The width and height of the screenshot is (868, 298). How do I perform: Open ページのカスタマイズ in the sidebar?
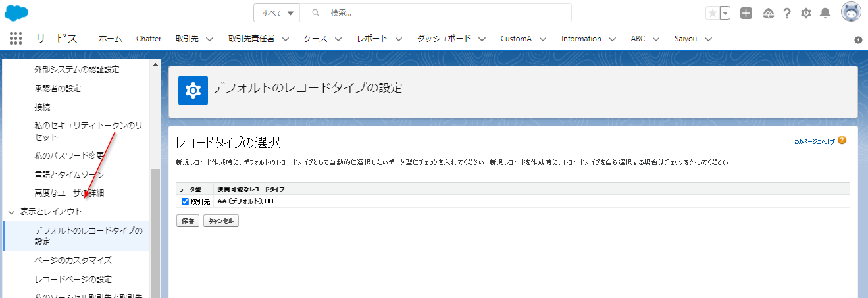coord(73,261)
